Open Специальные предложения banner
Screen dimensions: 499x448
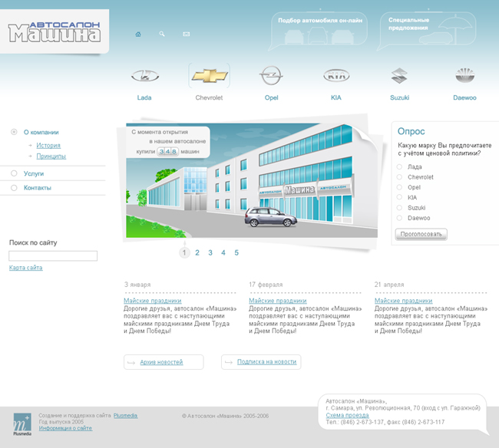[x=426, y=31]
